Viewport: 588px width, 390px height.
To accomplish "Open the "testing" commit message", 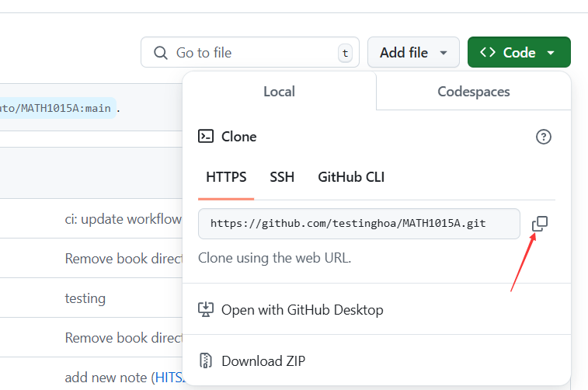I will pos(85,298).
